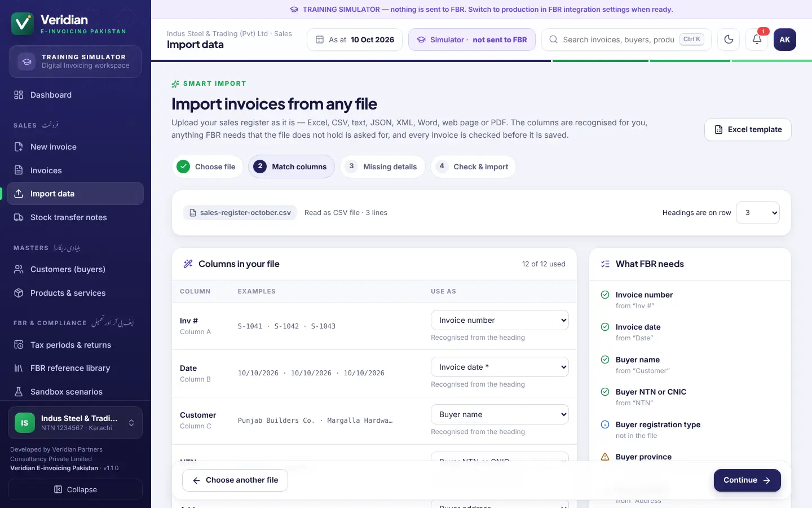Click the sales-register-october.csv file chip

pos(240,213)
